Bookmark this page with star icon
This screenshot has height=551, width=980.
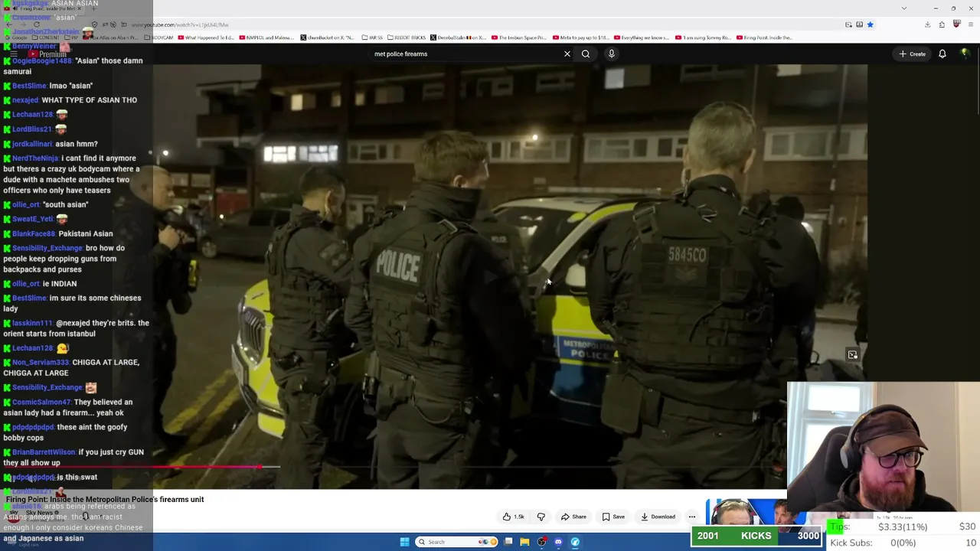870,24
